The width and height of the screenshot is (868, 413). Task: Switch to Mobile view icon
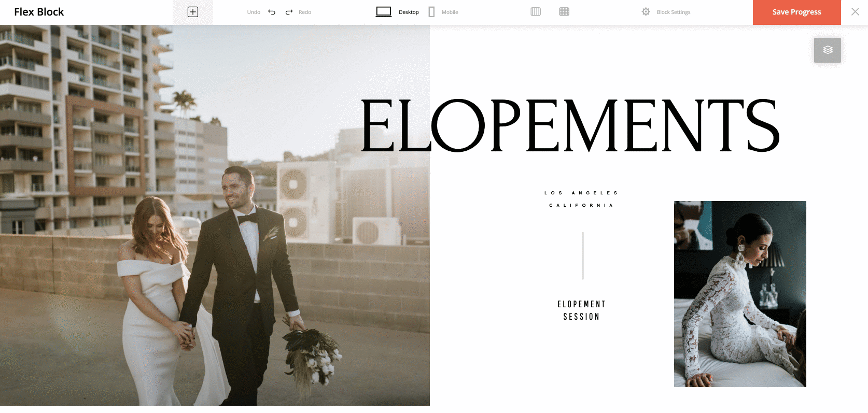click(x=431, y=12)
